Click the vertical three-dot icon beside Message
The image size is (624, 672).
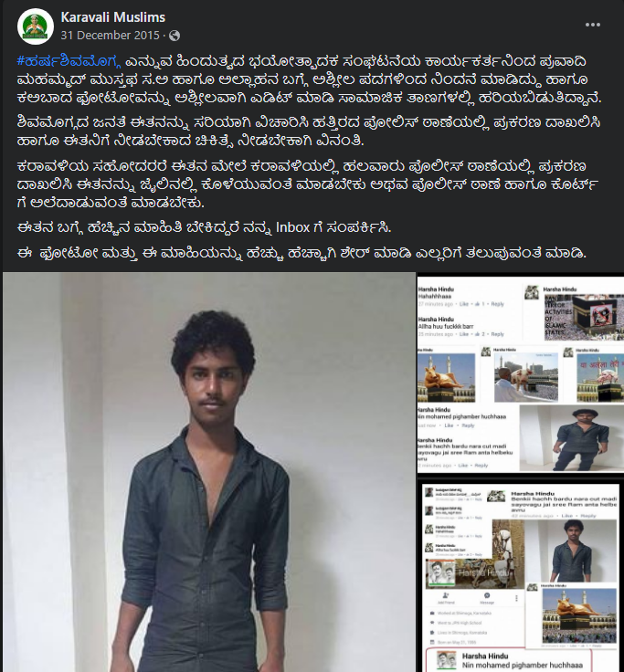516,598
